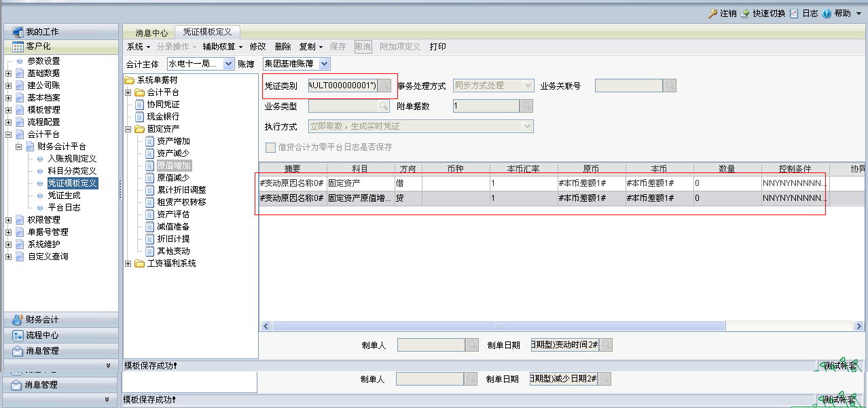Collapse the 固定资产 tree folder
The width and height of the screenshot is (868, 408).
pyautogui.click(x=129, y=129)
